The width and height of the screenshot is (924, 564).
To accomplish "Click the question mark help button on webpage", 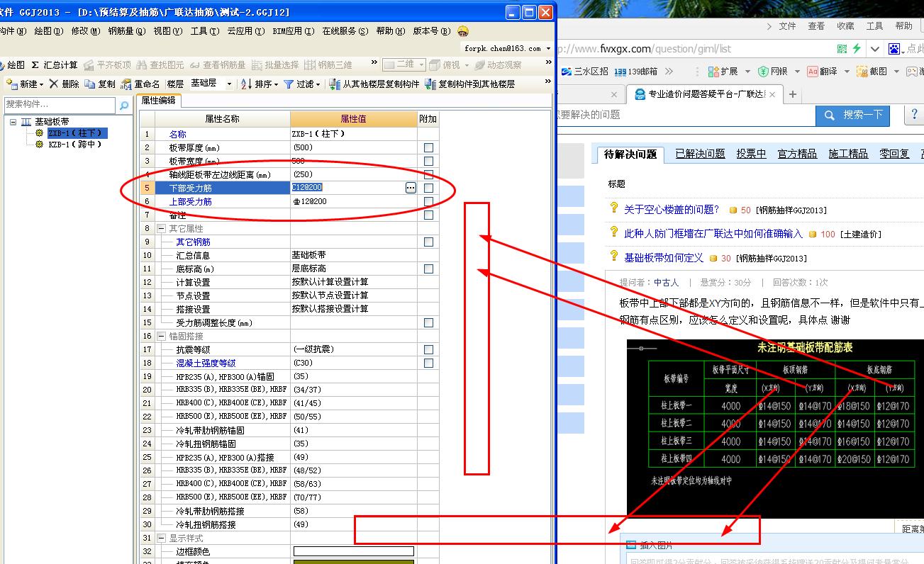I will pyautogui.click(x=914, y=114).
